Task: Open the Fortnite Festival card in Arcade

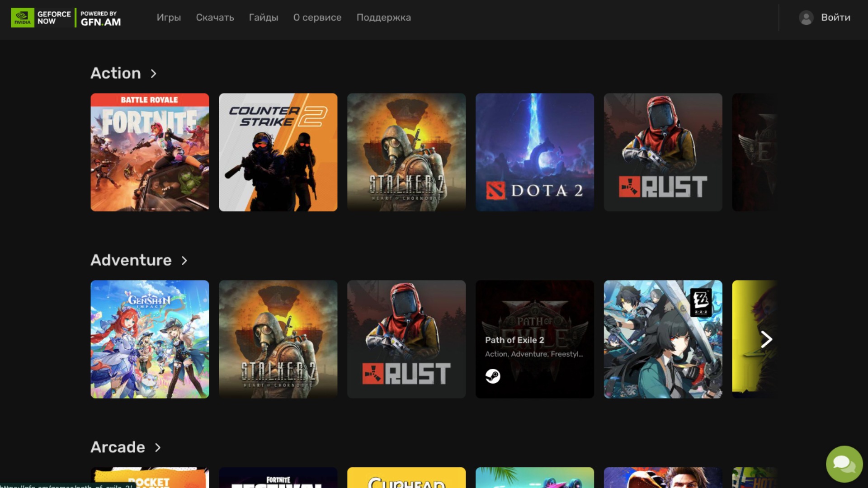Action: pos(278,478)
